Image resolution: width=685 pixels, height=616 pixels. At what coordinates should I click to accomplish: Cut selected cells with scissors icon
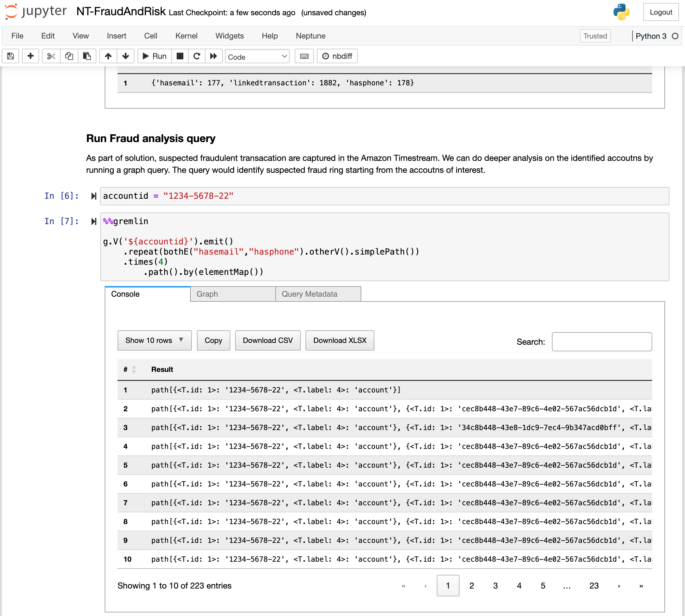point(51,56)
